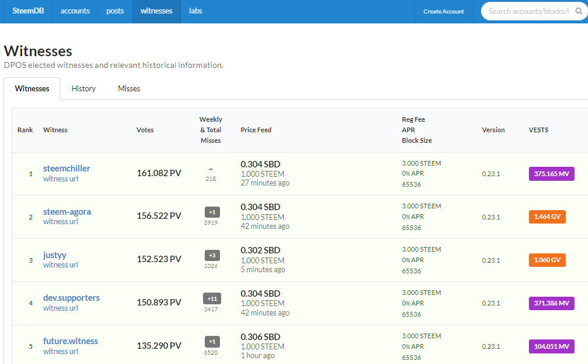Click the "5 minutes ago" feed timestamp
This screenshot has width=588, height=364.
point(263,270)
